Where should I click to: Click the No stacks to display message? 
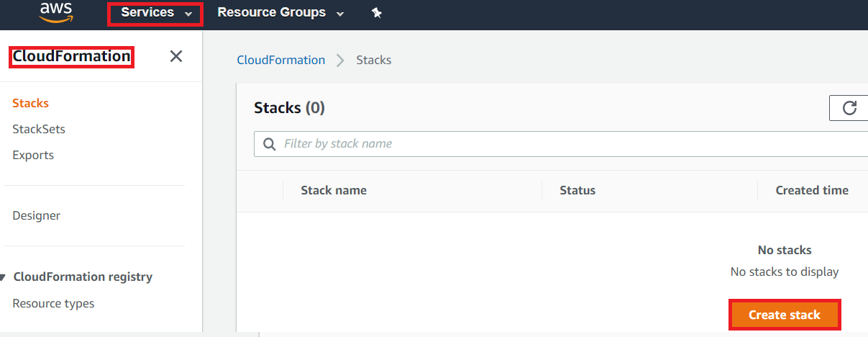click(x=785, y=271)
